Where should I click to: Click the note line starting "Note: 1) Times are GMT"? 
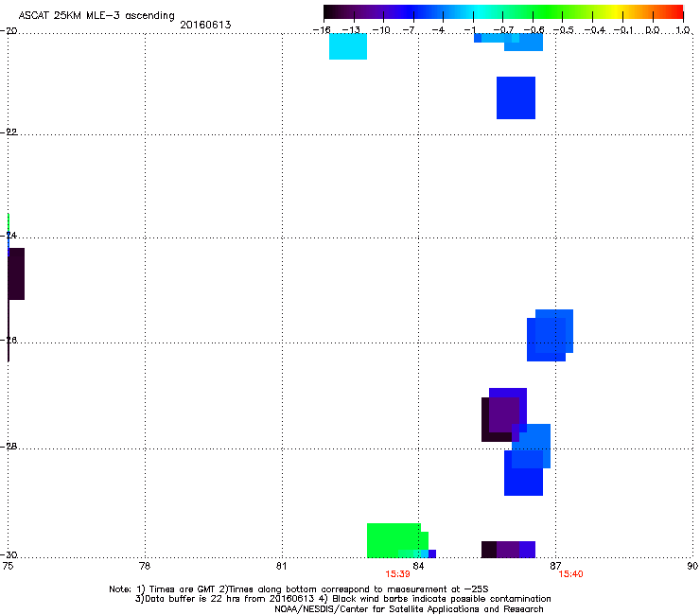(x=299, y=589)
